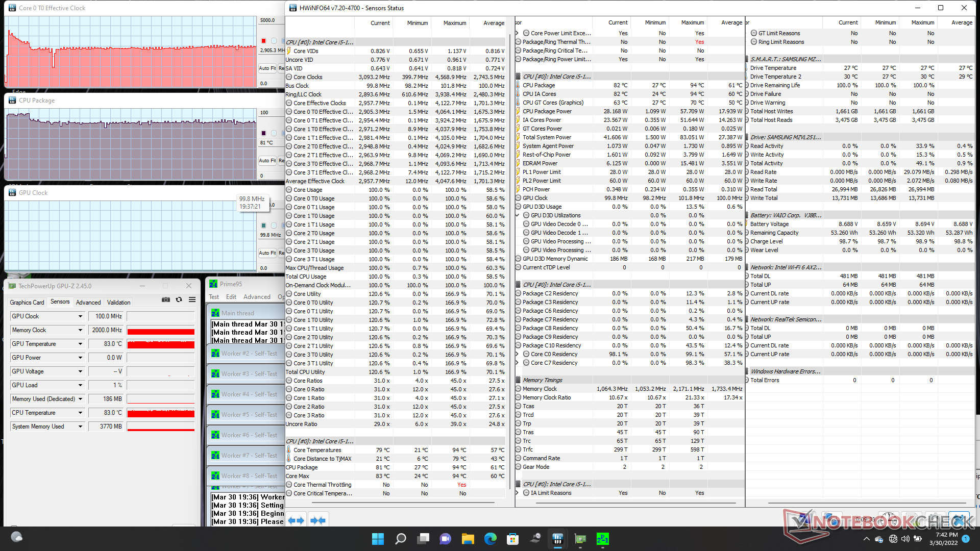Click Auto Fit in GPU Clock graph
Viewport: 980px width, 551px height.
point(267,253)
